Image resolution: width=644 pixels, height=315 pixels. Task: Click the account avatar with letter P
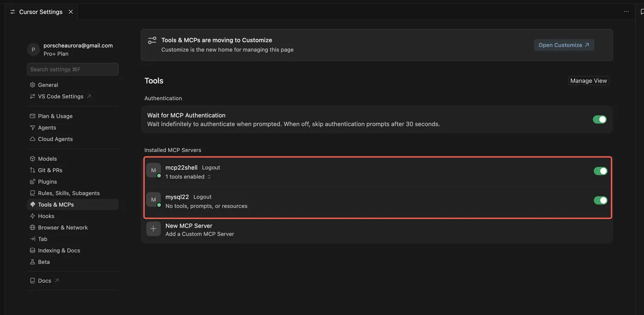click(x=33, y=50)
